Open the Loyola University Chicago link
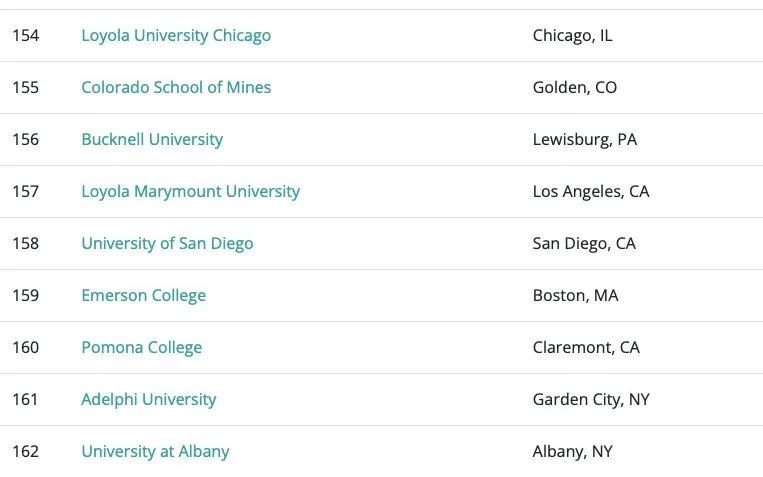763x477 pixels. [176, 36]
